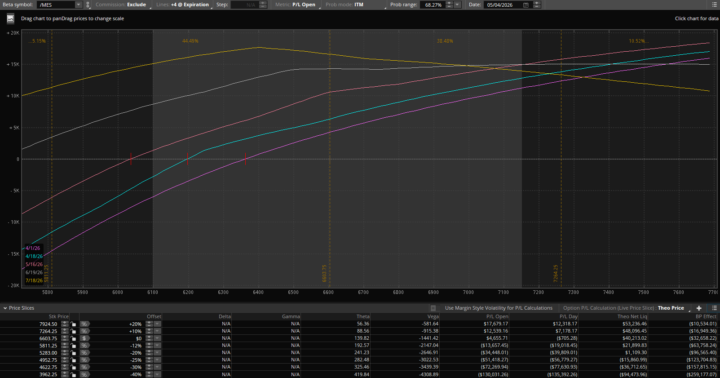This screenshot has height=378, width=720.
Task: Adjust the Date stepper arrows beside 05/04/2026
Action: pyautogui.click(x=536, y=5)
